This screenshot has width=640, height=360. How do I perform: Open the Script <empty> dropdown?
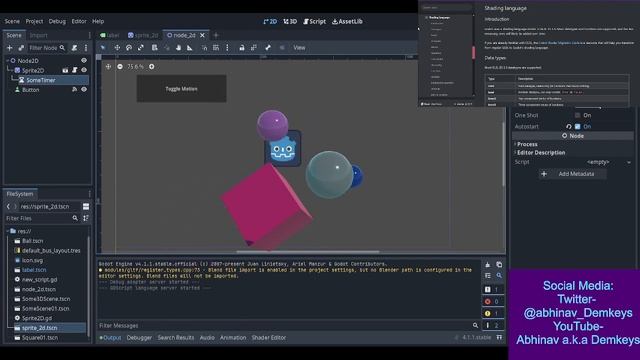click(x=609, y=162)
